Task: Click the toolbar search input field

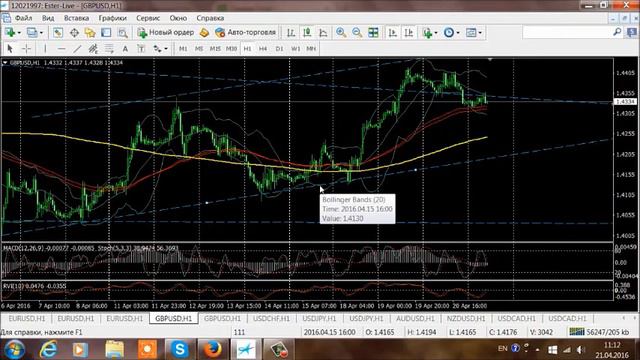Action: click(567, 32)
